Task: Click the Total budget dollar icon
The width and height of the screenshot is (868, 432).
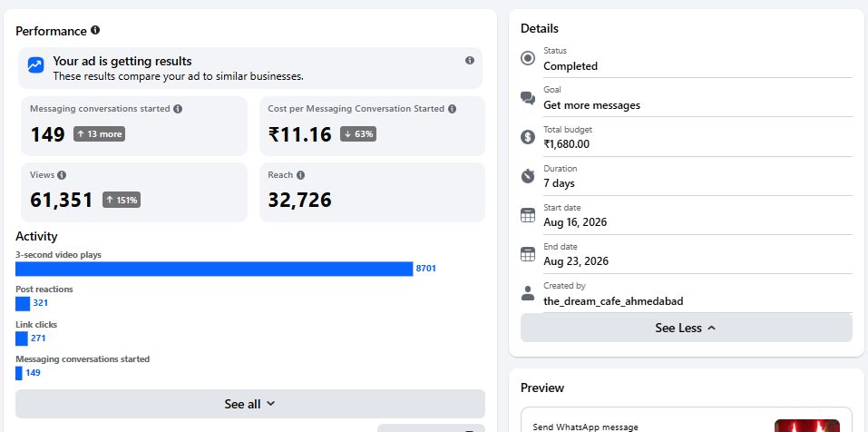Action: [x=528, y=137]
